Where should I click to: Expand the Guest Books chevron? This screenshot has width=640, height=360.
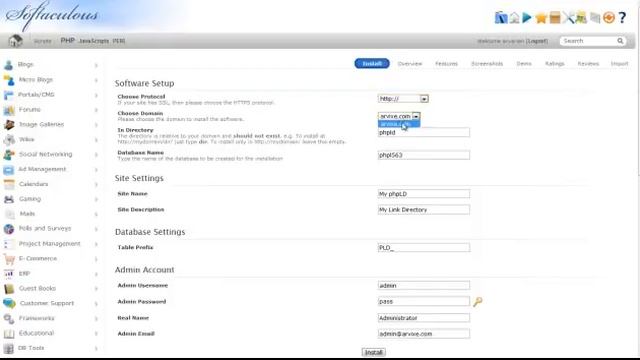point(96,289)
